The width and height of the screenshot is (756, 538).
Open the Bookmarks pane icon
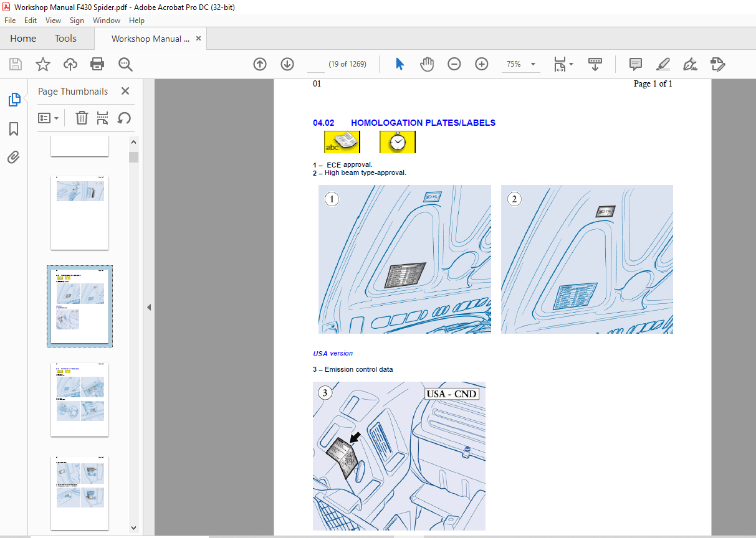[x=14, y=129]
